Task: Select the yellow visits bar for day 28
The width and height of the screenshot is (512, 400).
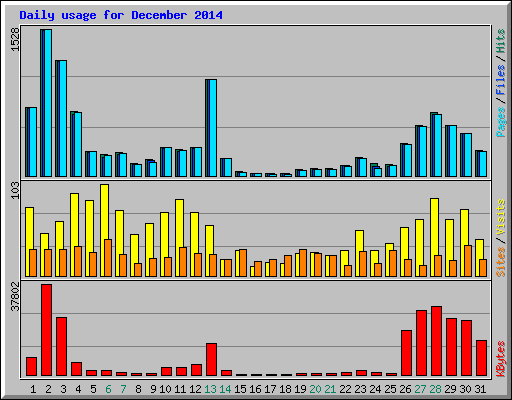Action: 434,238
